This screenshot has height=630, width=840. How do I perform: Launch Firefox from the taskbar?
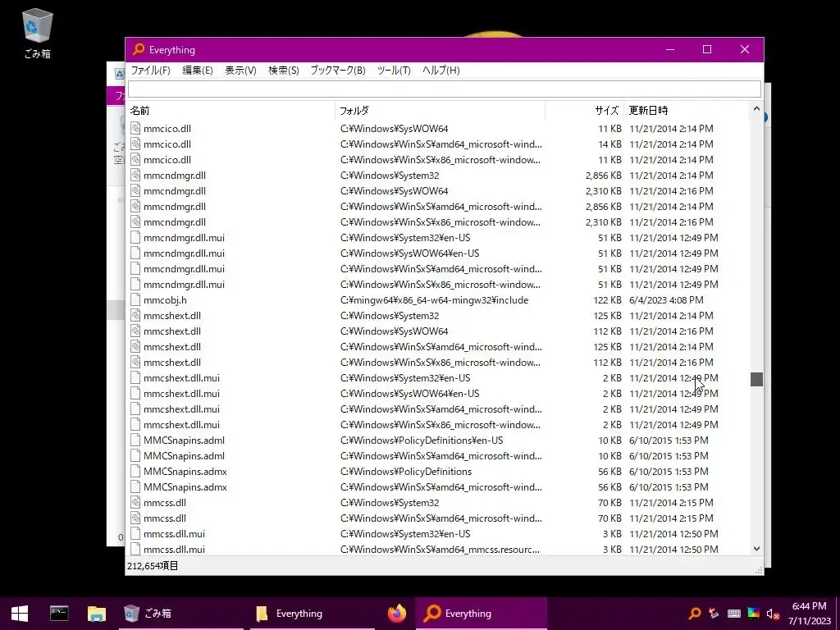point(397,614)
